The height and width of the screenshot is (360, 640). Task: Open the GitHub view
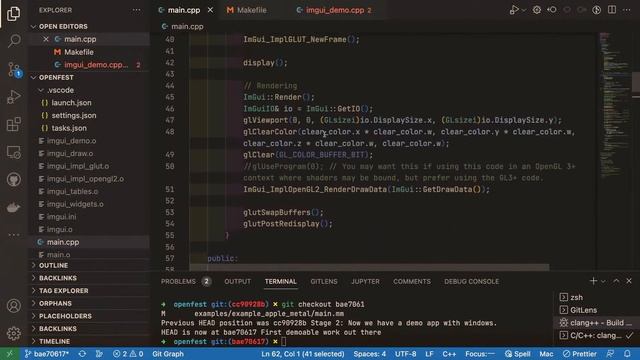(x=13, y=180)
